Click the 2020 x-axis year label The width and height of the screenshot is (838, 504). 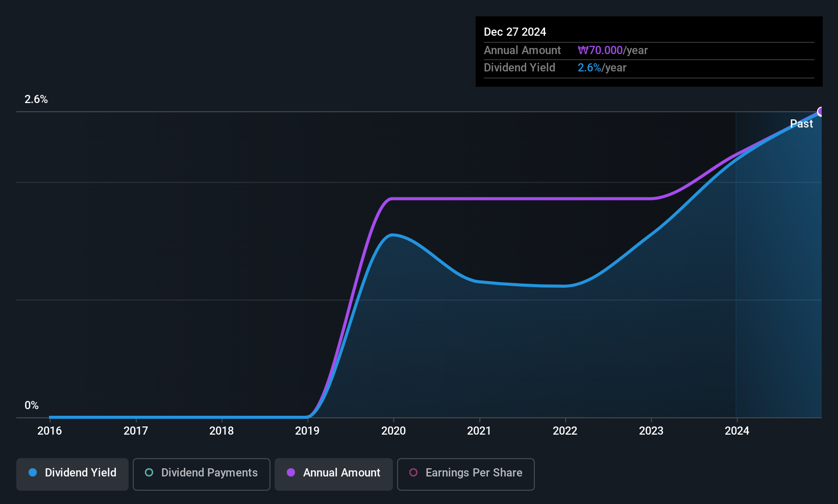click(393, 431)
